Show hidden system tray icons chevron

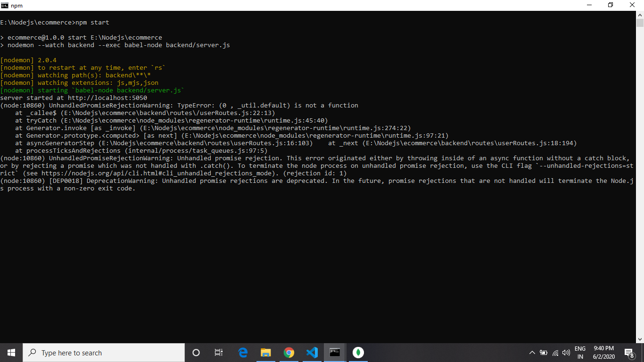[532, 353]
